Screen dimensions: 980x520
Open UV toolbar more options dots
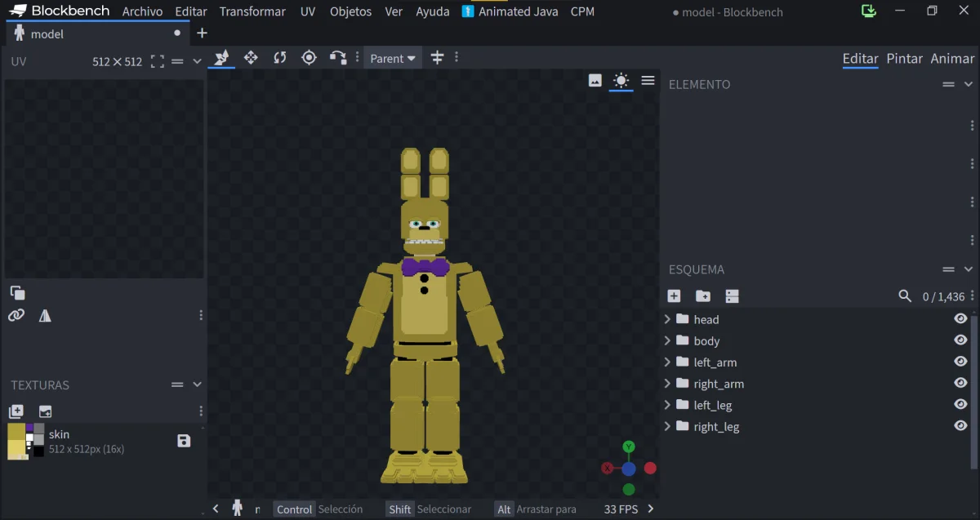(x=201, y=315)
